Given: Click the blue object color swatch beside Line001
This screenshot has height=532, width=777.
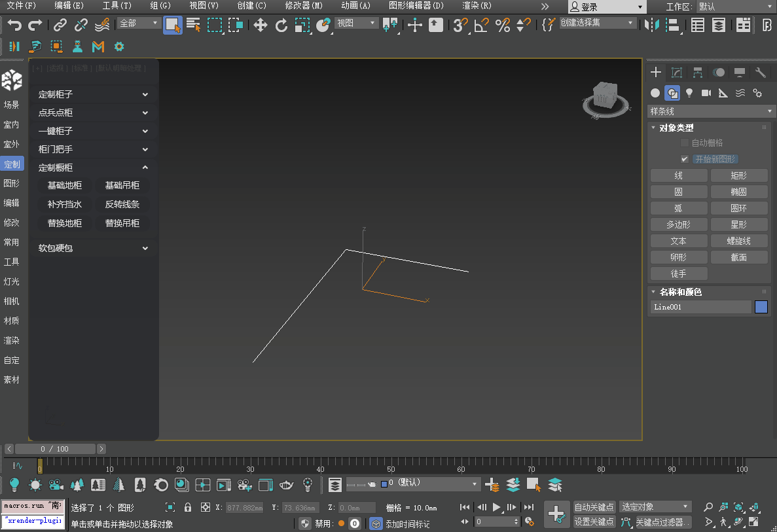Looking at the screenshot, I should (761, 307).
